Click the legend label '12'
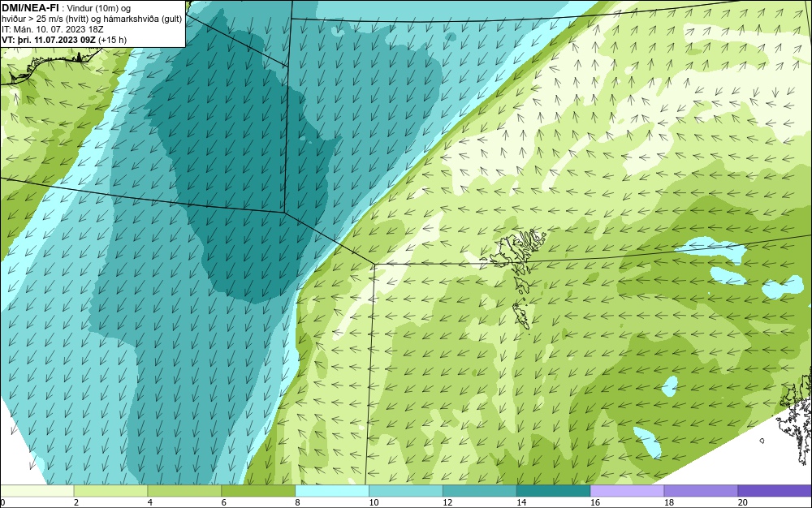Screen dimensions: 812x508 [x=447, y=502]
